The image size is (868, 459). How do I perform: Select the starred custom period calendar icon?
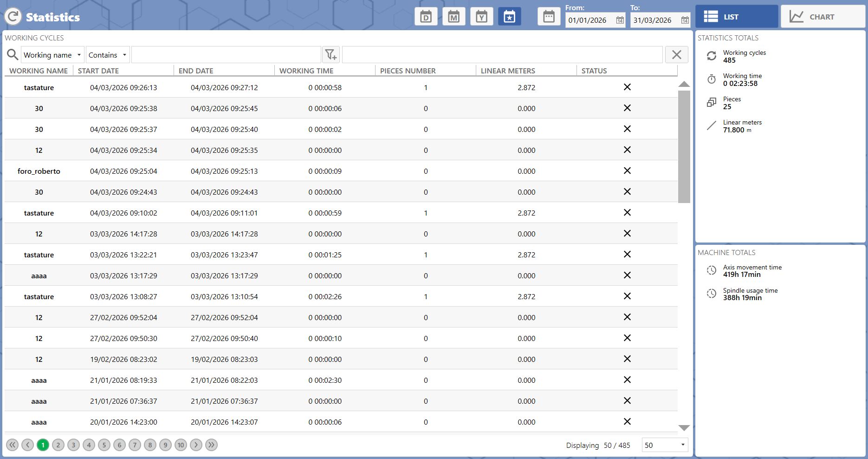pyautogui.click(x=509, y=17)
